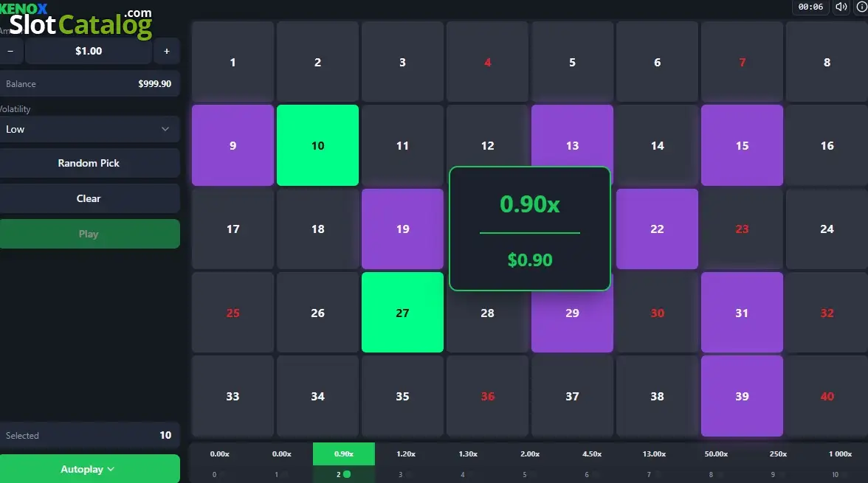Toggle purple tile number 39

[742, 396]
